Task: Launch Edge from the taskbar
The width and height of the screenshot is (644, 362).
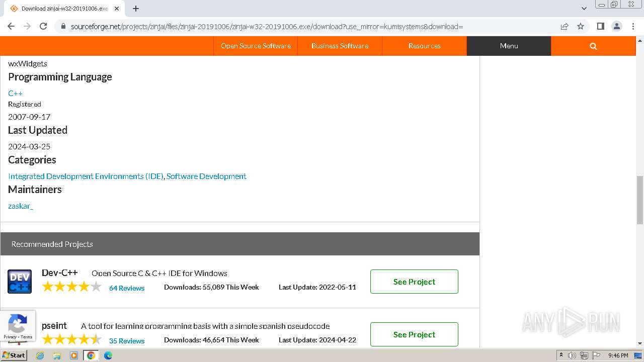Action: click(x=108, y=355)
